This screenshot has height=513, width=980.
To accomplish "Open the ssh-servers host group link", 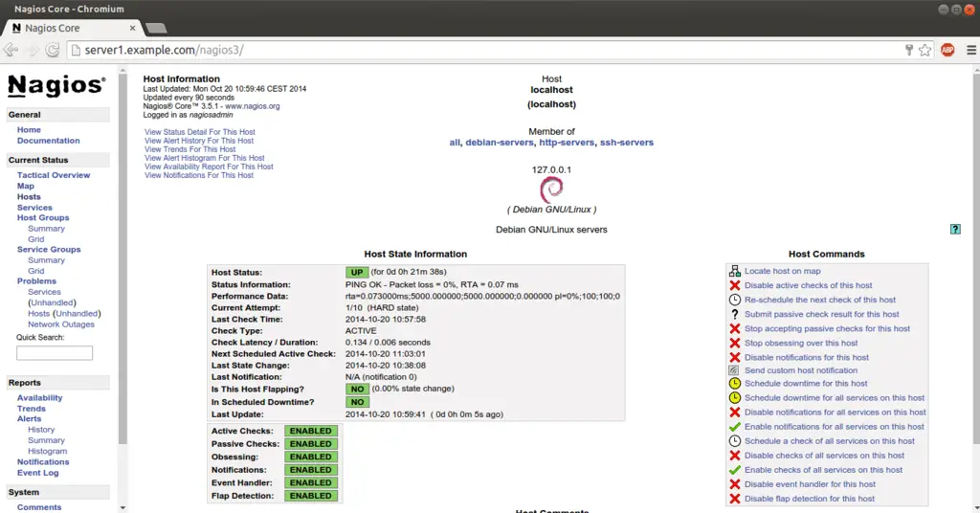I will 627,143.
